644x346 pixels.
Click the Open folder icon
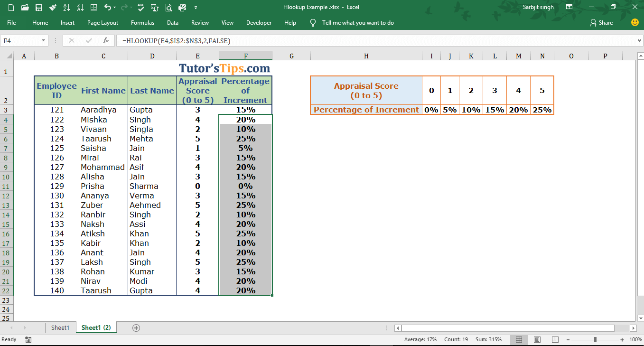click(25, 8)
